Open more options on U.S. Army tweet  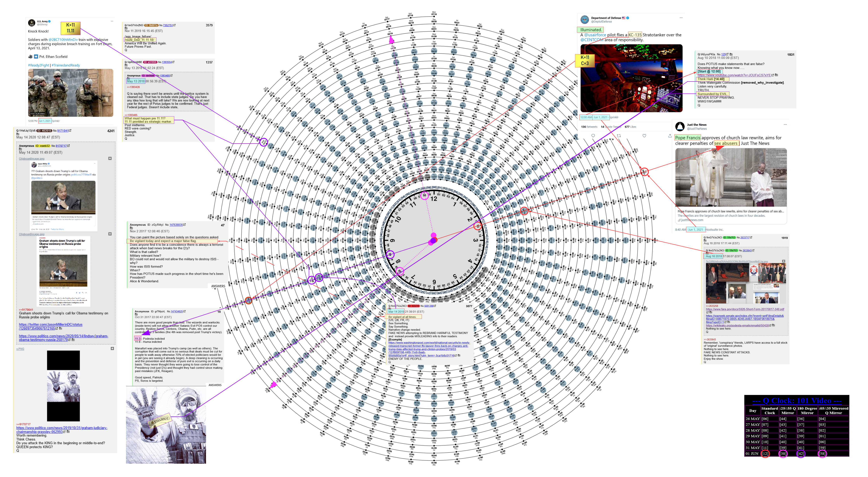(112, 21)
